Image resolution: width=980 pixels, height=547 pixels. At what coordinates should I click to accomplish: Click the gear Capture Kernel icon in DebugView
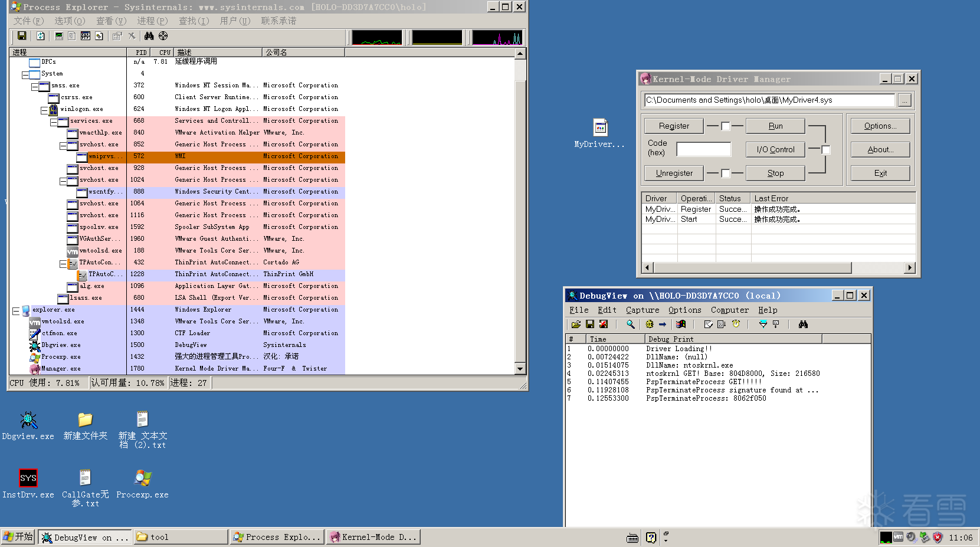click(x=650, y=324)
